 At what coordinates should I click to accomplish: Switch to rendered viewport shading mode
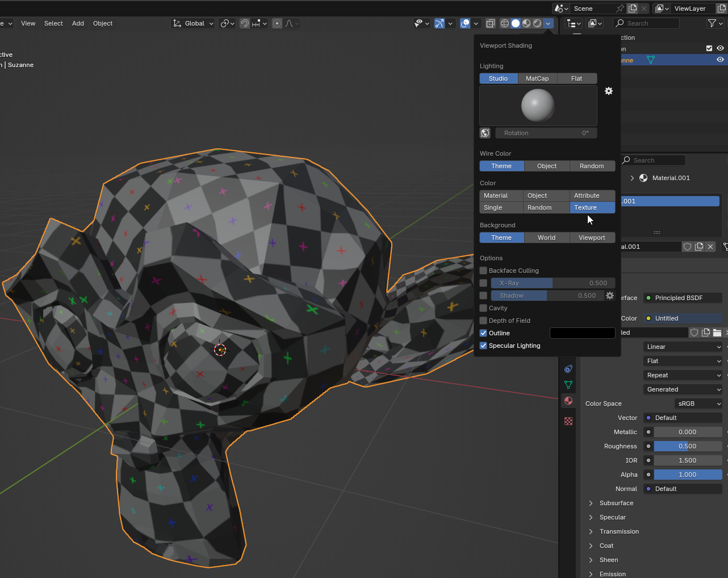pos(537,23)
